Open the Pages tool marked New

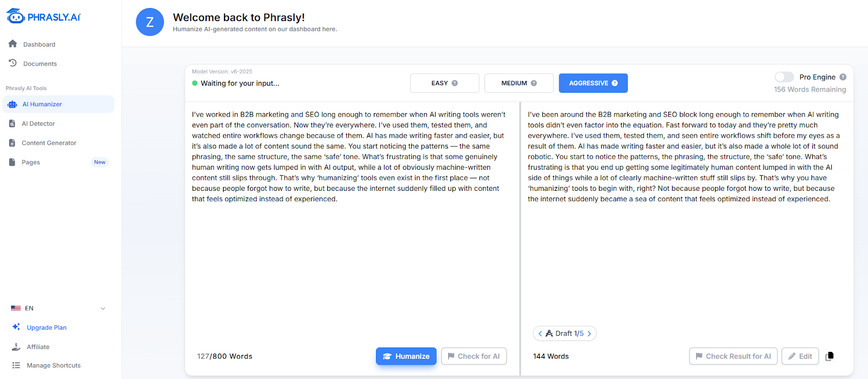click(31, 162)
